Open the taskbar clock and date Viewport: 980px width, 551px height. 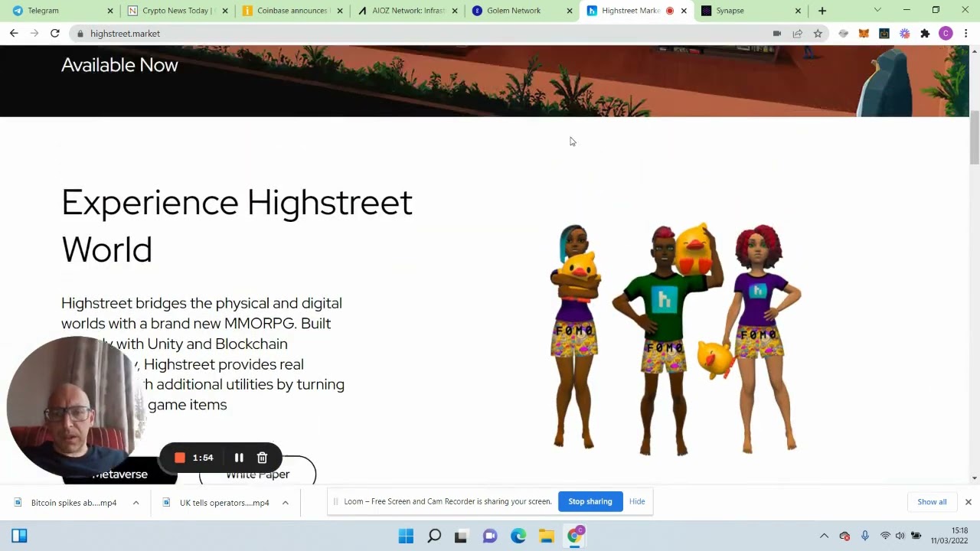click(x=949, y=536)
